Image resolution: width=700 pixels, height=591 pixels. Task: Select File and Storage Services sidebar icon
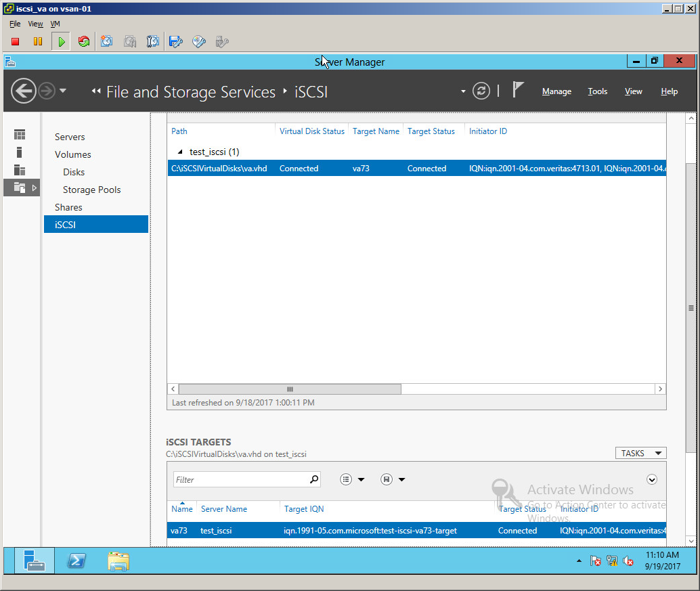(20, 188)
